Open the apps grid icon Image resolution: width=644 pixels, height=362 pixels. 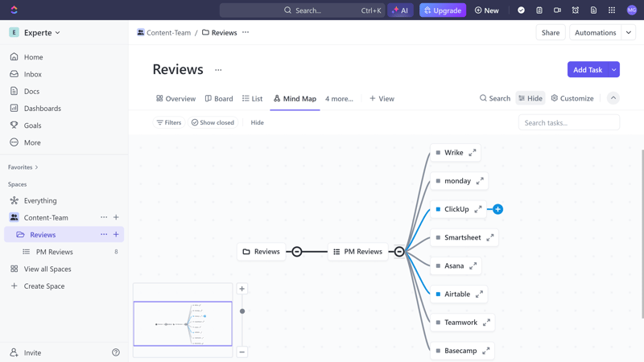click(612, 10)
